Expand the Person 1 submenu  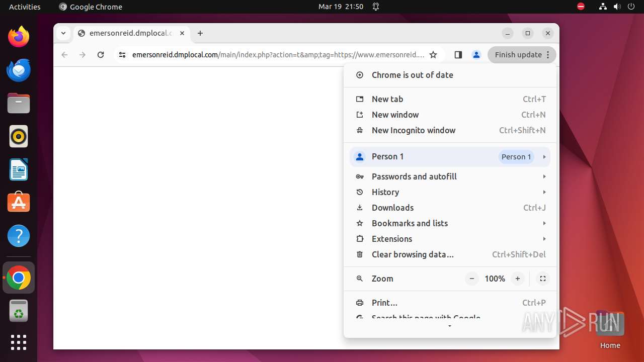[x=544, y=157]
